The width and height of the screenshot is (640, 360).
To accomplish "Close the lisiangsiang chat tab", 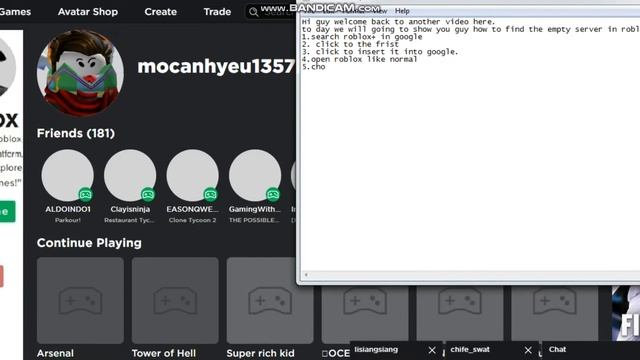I will coord(432,350).
